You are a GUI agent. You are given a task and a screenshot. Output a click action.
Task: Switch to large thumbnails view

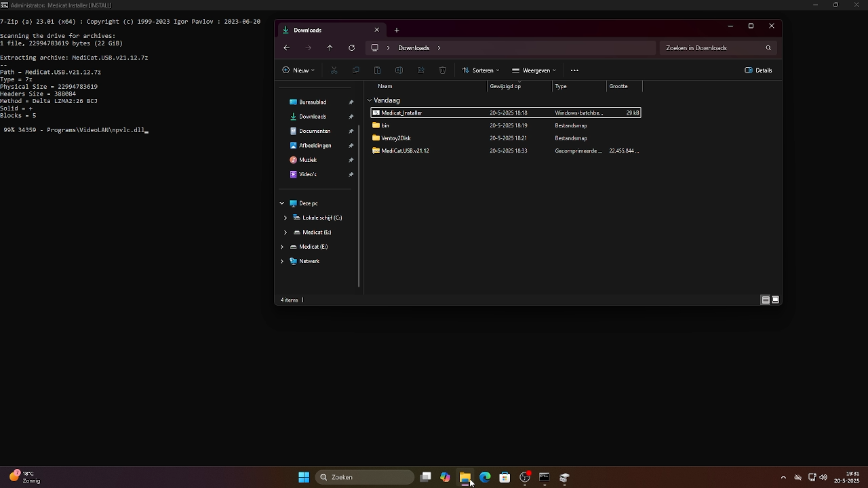point(775,300)
